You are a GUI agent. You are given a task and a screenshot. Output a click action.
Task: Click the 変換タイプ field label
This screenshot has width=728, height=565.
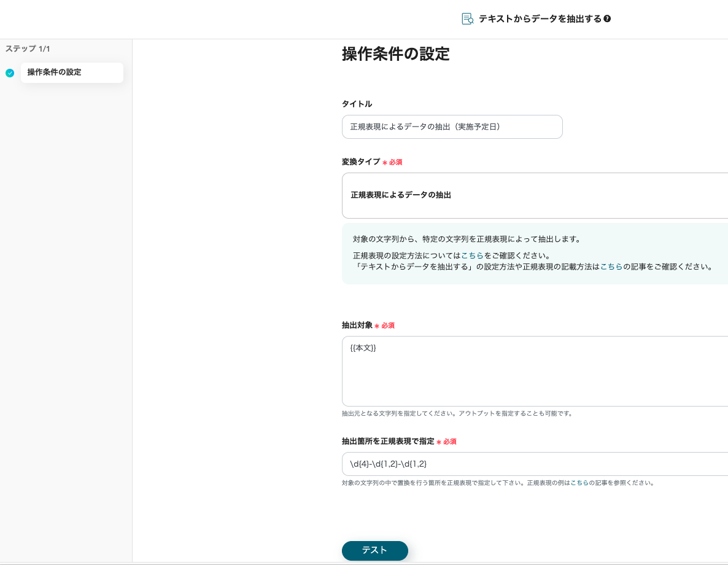(x=361, y=162)
